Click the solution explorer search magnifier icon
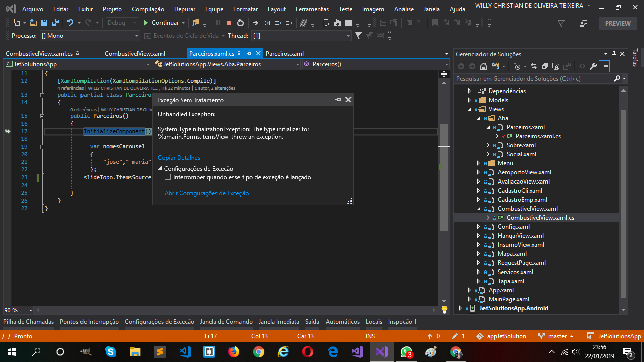 click(617, 79)
